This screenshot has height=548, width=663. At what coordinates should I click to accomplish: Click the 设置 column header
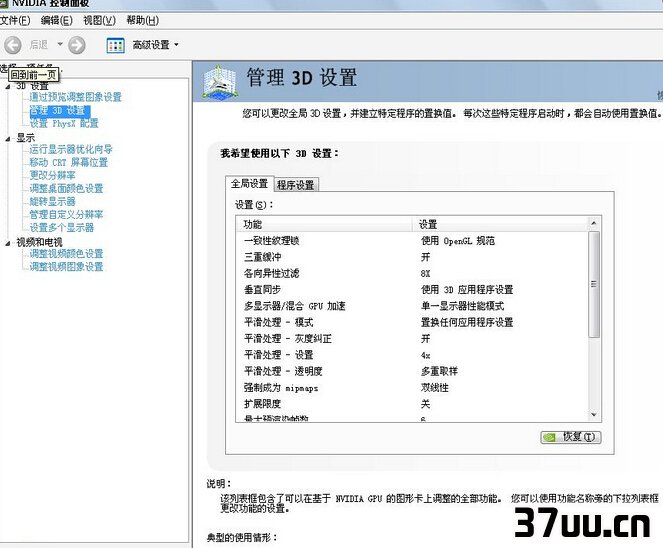500,224
